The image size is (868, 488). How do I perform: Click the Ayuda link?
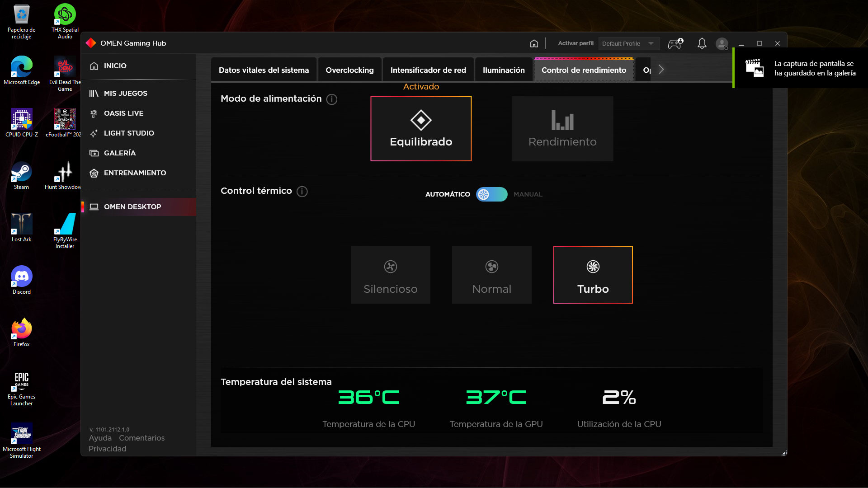100,438
